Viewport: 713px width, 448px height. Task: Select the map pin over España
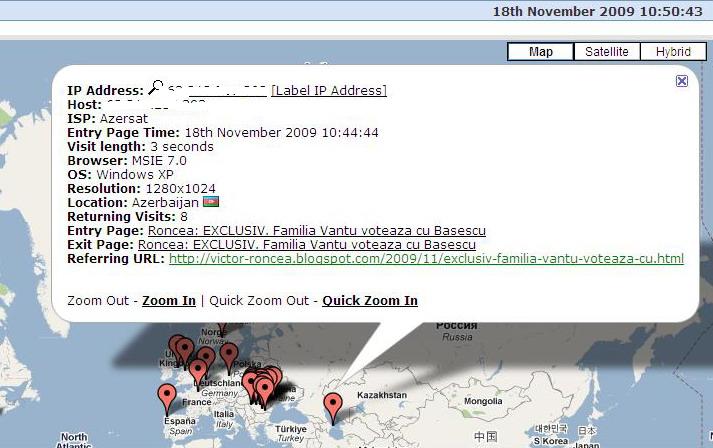tap(167, 398)
